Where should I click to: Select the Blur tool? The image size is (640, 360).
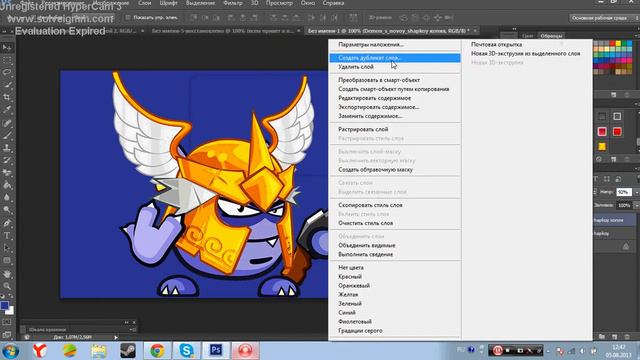coord(7,198)
